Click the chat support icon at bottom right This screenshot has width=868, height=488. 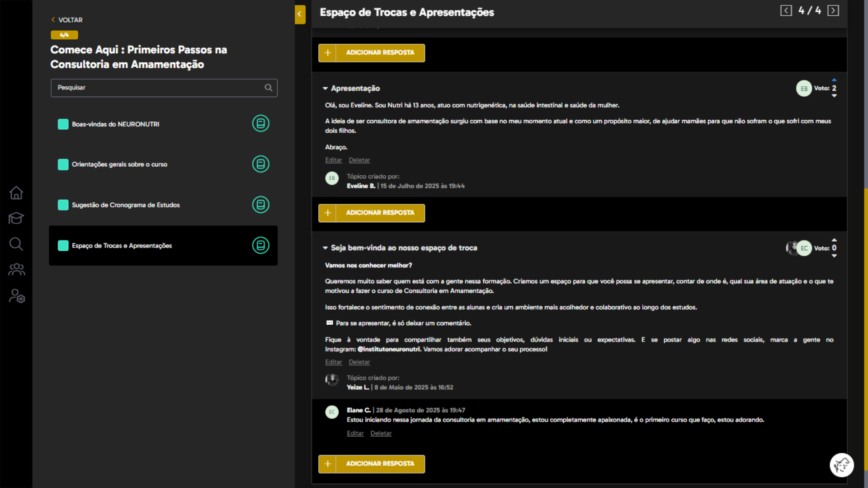(841, 465)
